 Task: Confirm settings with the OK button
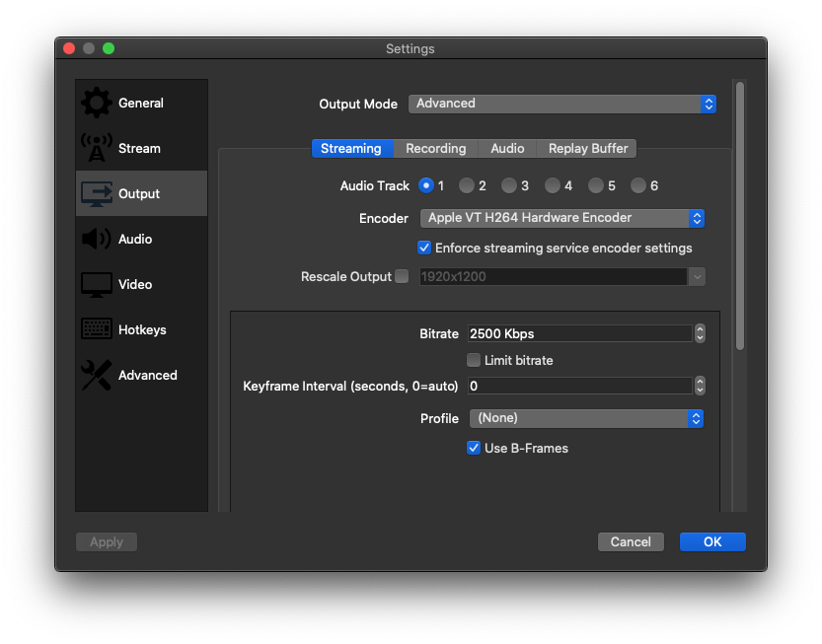[x=712, y=541]
